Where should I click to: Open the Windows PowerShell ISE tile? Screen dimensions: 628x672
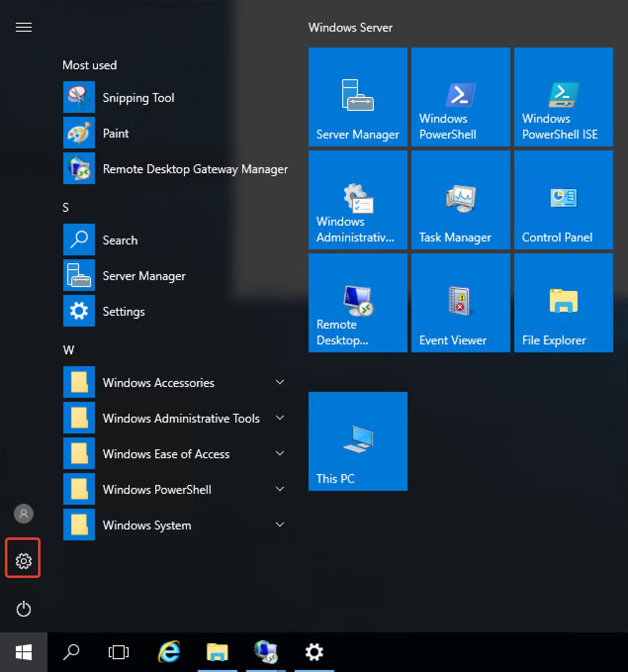coord(563,97)
